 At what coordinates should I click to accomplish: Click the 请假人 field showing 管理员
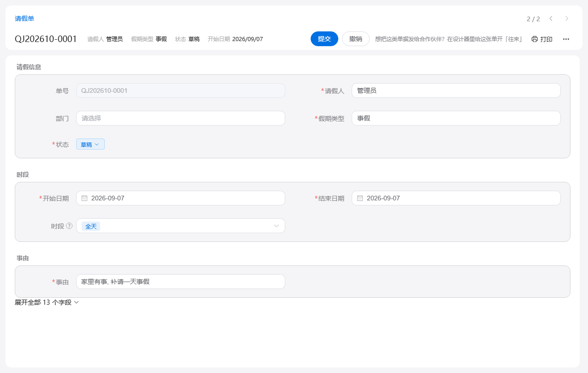[456, 90]
